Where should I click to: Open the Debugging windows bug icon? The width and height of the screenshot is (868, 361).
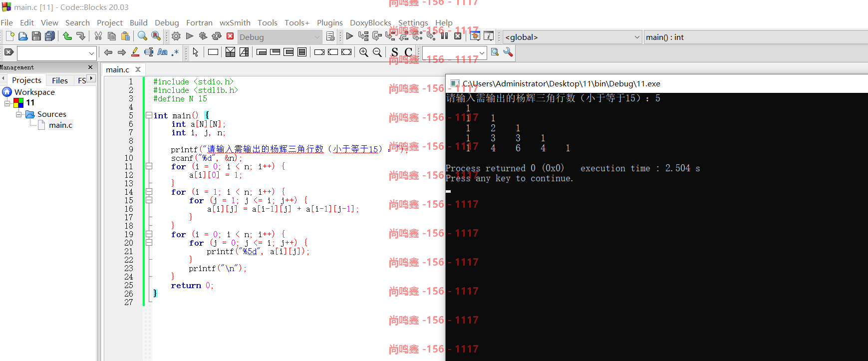tap(475, 36)
